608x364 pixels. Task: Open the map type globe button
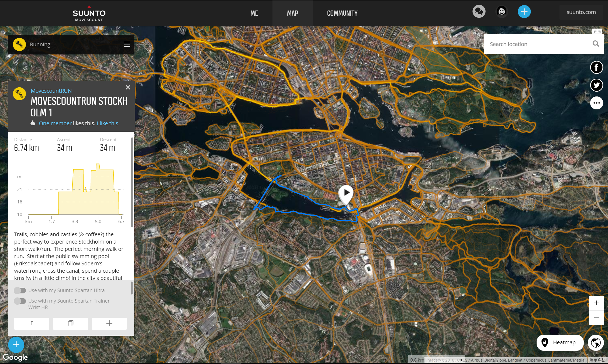[596, 343]
